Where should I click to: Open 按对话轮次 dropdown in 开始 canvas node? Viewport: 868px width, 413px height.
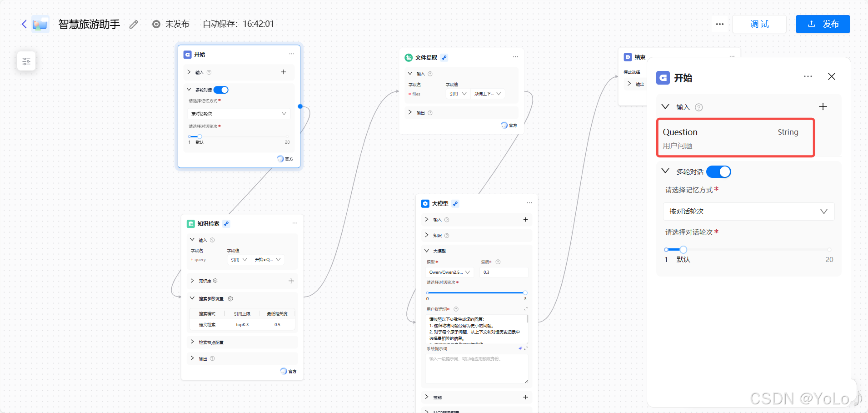(239, 113)
